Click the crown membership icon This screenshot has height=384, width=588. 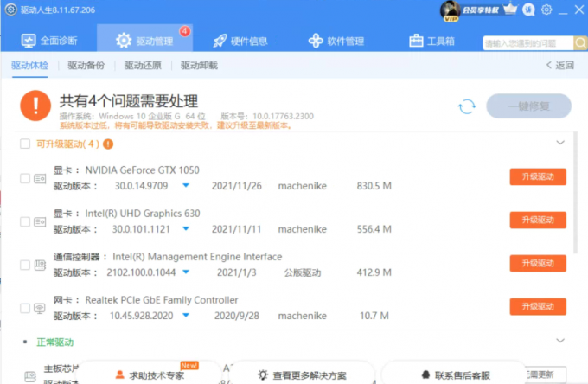tap(510, 9)
